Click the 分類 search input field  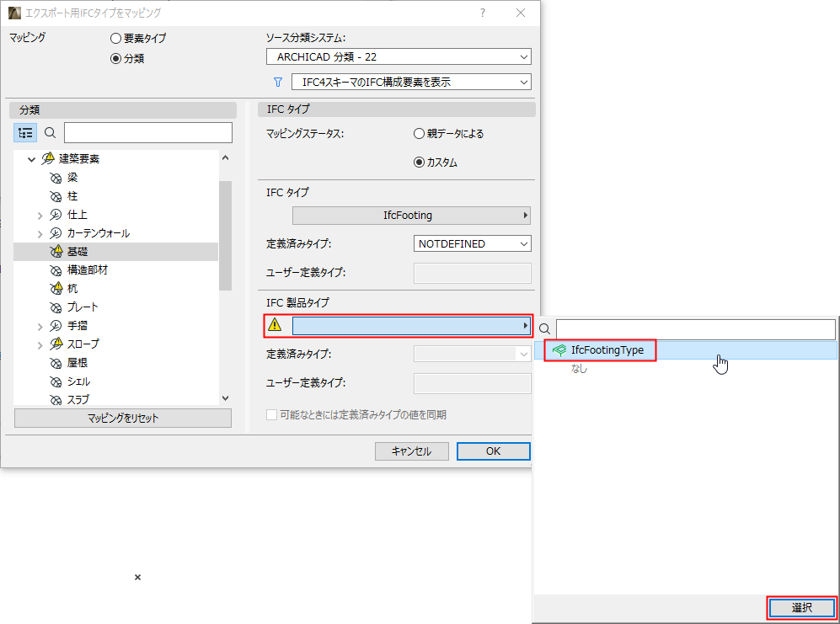(x=148, y=133)
